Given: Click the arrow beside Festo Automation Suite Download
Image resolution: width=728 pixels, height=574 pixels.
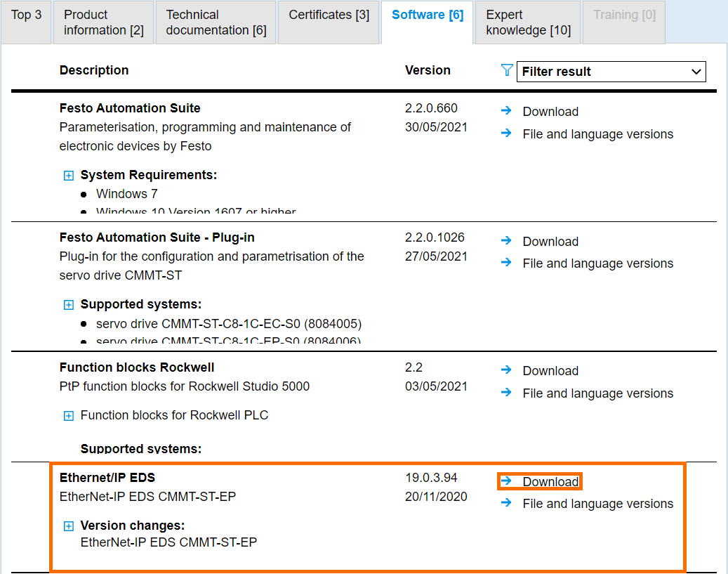Looking at the screenshot, I should [x=506, y=110].
